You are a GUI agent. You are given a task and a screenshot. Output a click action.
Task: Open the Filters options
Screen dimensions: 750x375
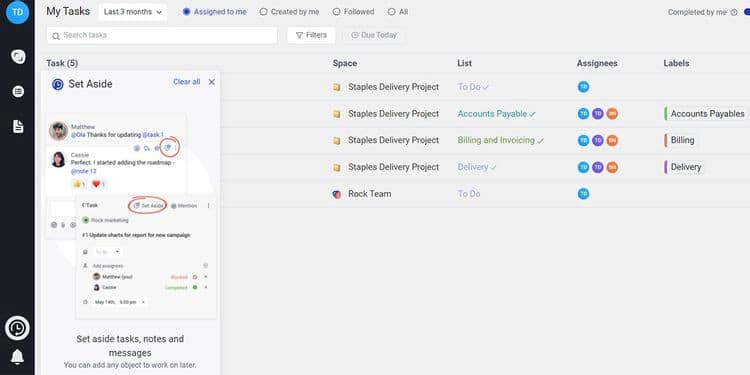(x=311, y=35)
